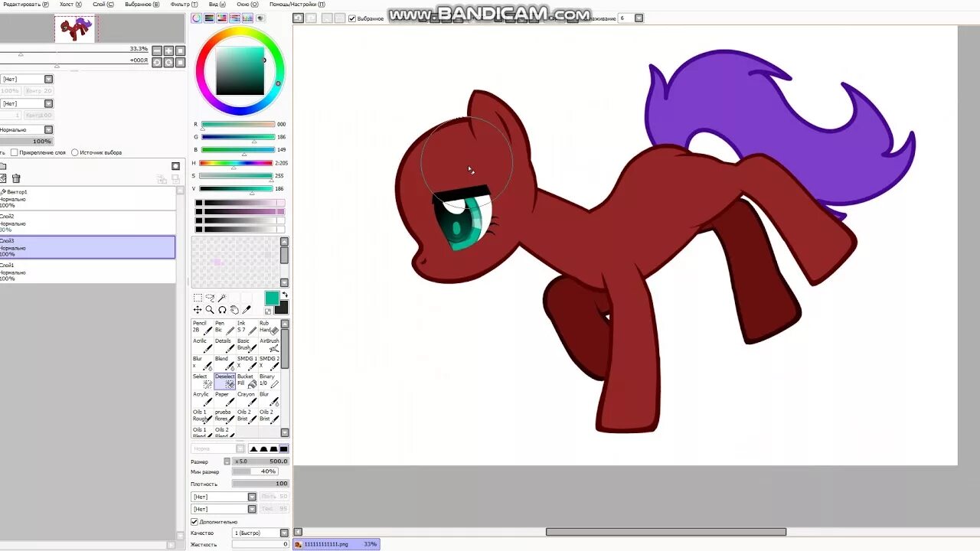The height and width of the screenshot is (551, 980).
Task: Enable the 'Прикрепление слоя' checkbox
Action: point(14,152)
